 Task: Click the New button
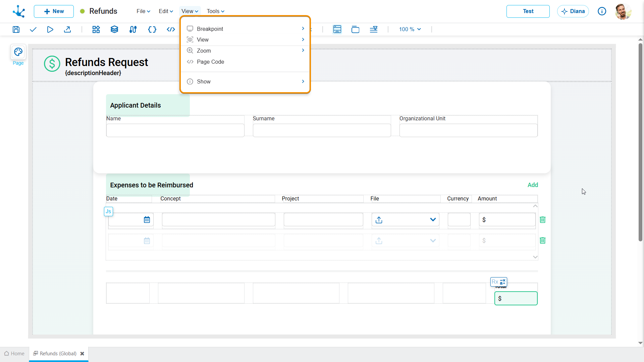click(54, 11)
